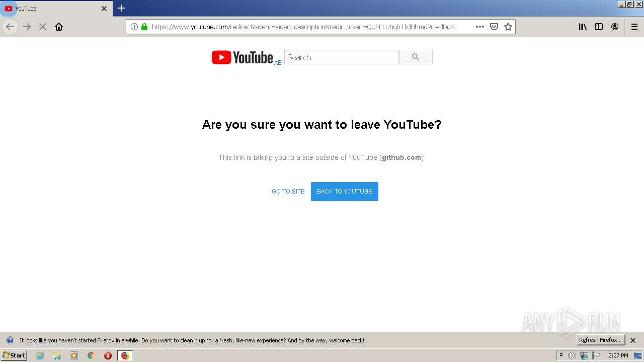The image size is (644, 362).
Task: Click the 'Are you sure' heading
Action: [x=322, y=125]
